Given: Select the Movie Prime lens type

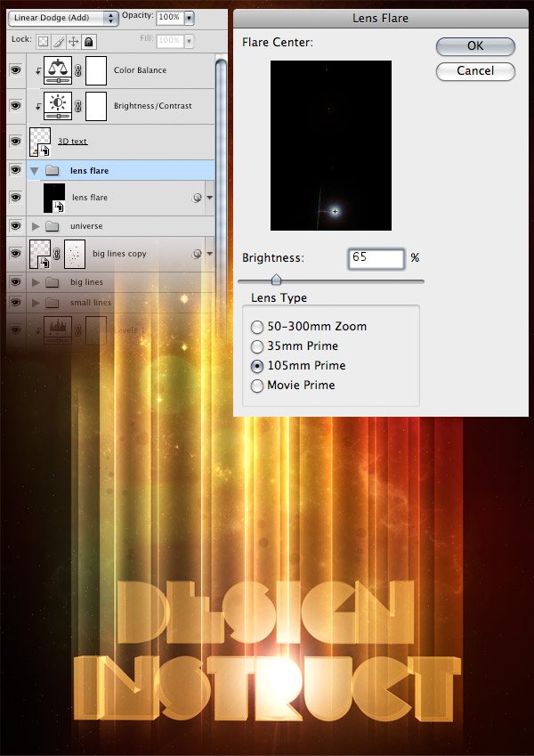Looking at the screenshot, I should (x=257, y=386).
